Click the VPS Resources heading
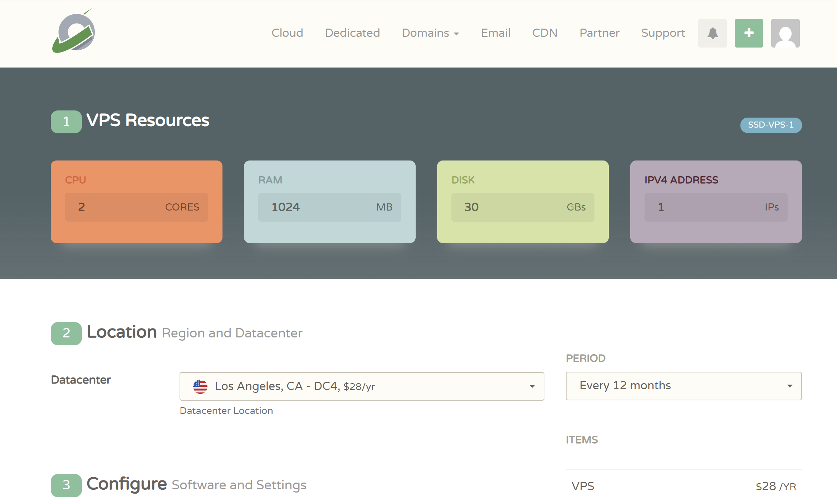 click(148, 120)
